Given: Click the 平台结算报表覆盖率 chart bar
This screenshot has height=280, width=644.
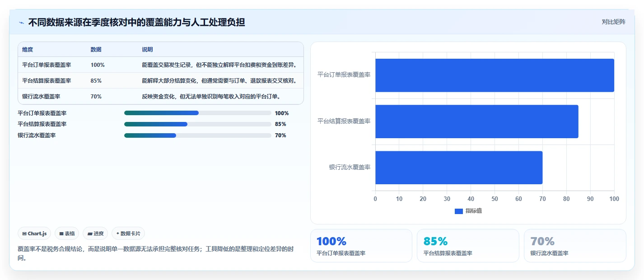Looking at the screenshot, I should [477, 121].
